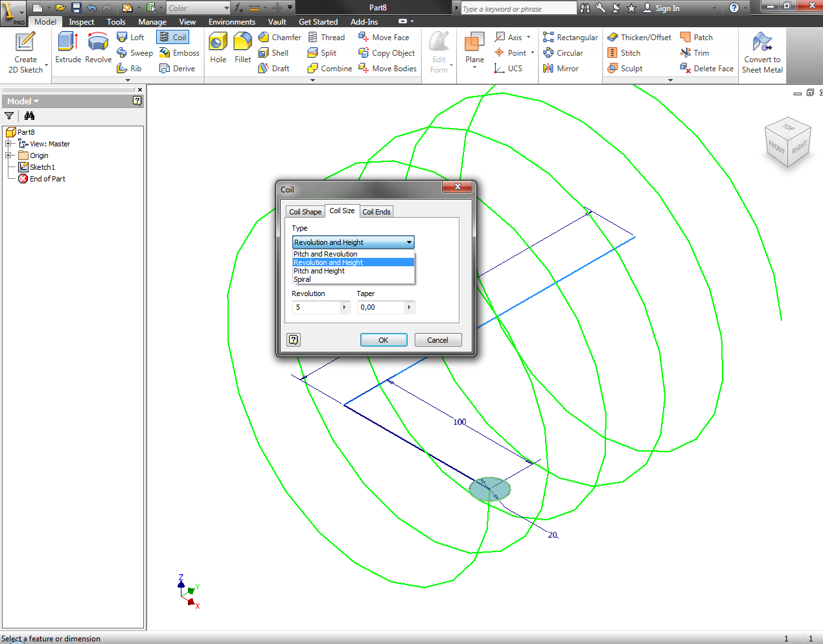Switch to Coil Shape tab
Screen dimensions: 823x644
point(305,212)
